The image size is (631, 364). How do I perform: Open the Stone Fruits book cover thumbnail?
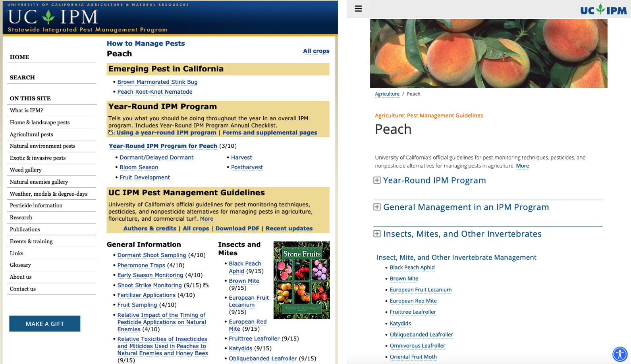click(301, 280)
